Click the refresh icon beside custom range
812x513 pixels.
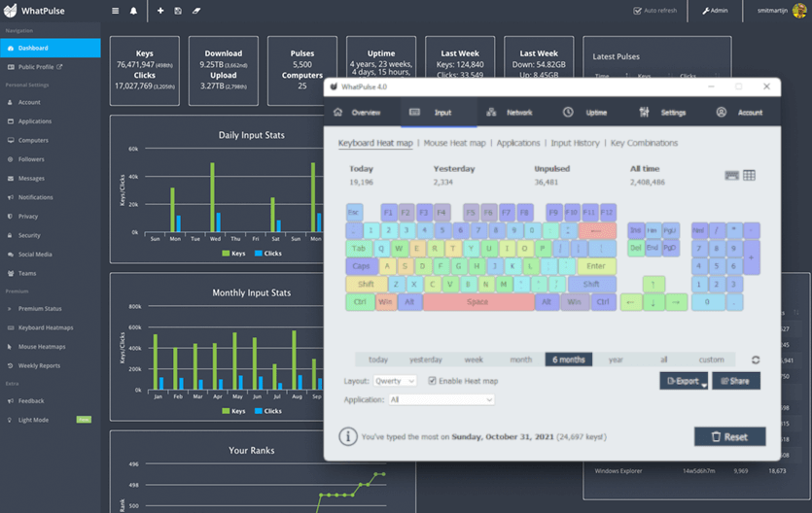coord(756,359)
